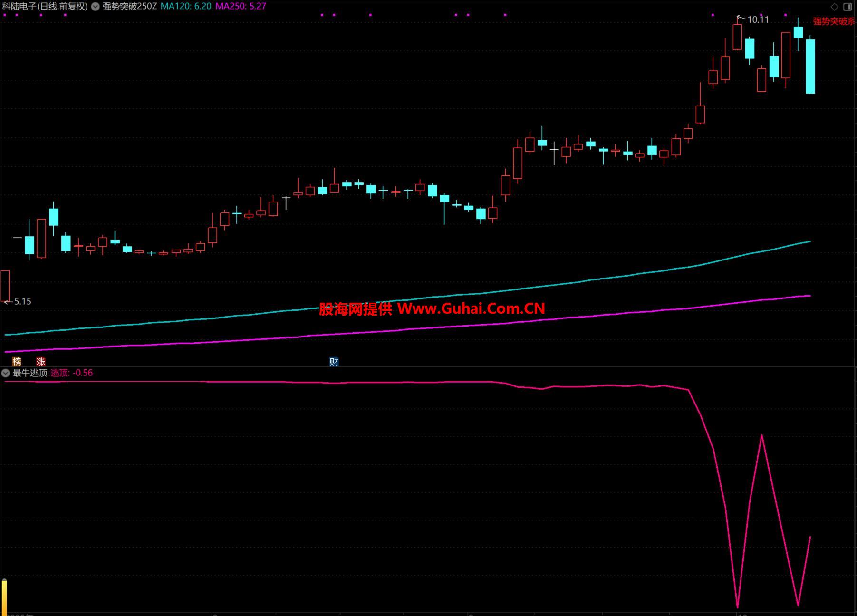Expand the 最牛逃顶 indicator dropdown arrow
Viewport: 857px width, 616px height.
(x=6, y=373)
